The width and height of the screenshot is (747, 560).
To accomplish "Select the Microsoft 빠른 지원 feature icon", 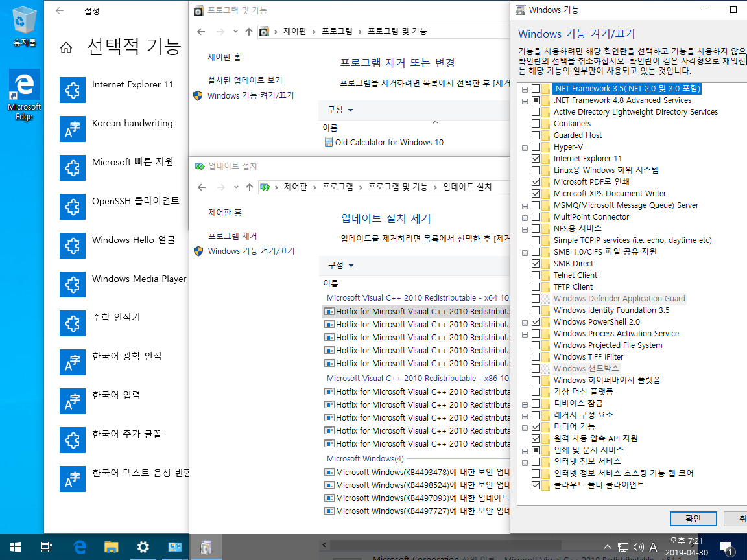I will coord(73,168).
